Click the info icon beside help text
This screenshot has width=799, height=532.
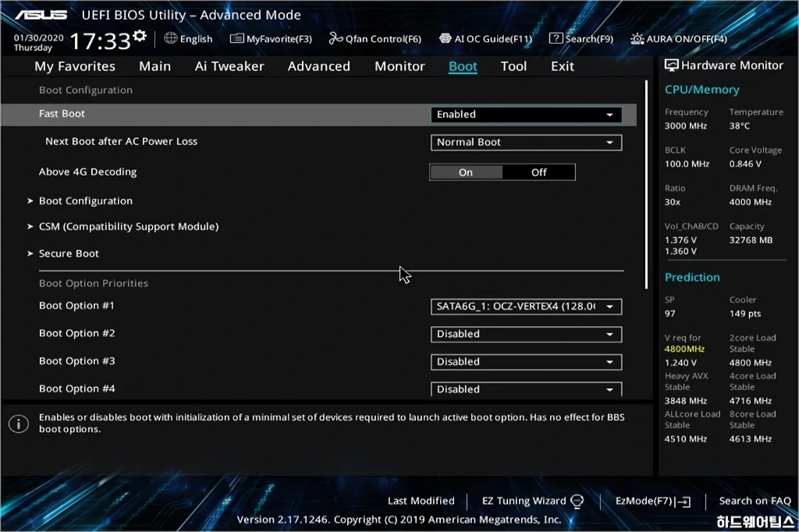coord(19,424)
